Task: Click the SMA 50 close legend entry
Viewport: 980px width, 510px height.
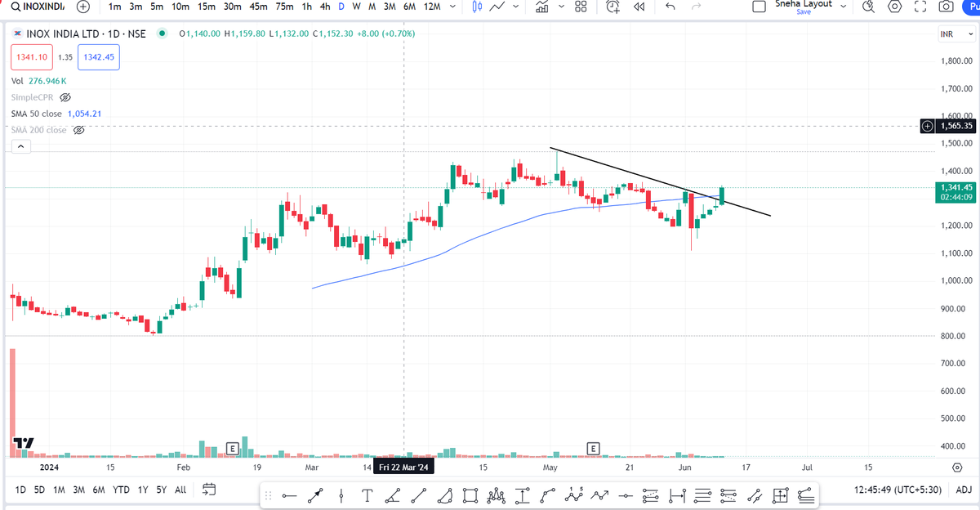Action: coord(56,114)
